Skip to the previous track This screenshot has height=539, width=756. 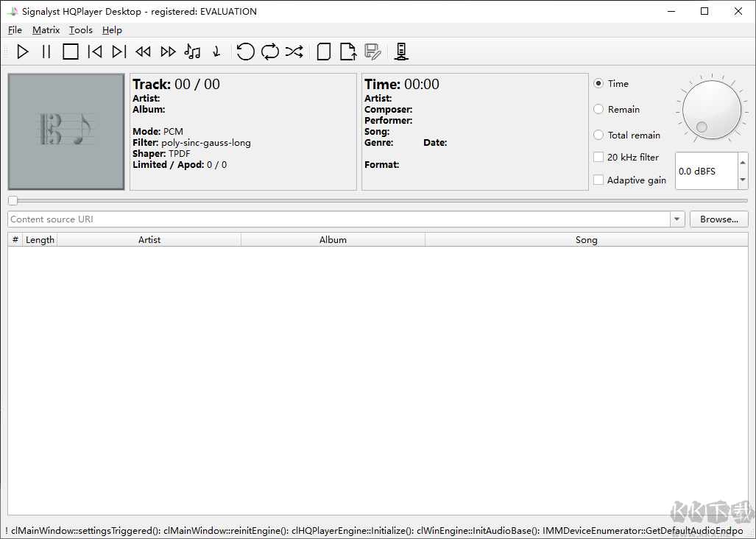point(94,52)
